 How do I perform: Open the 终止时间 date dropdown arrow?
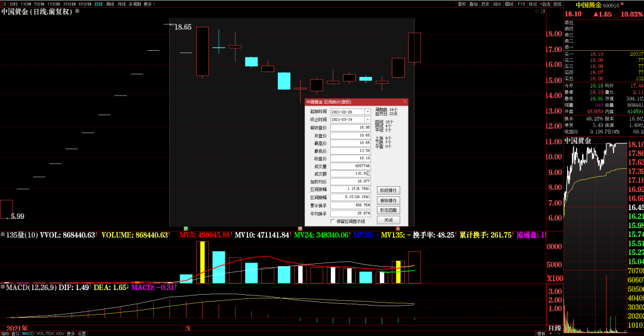(367, 120)
